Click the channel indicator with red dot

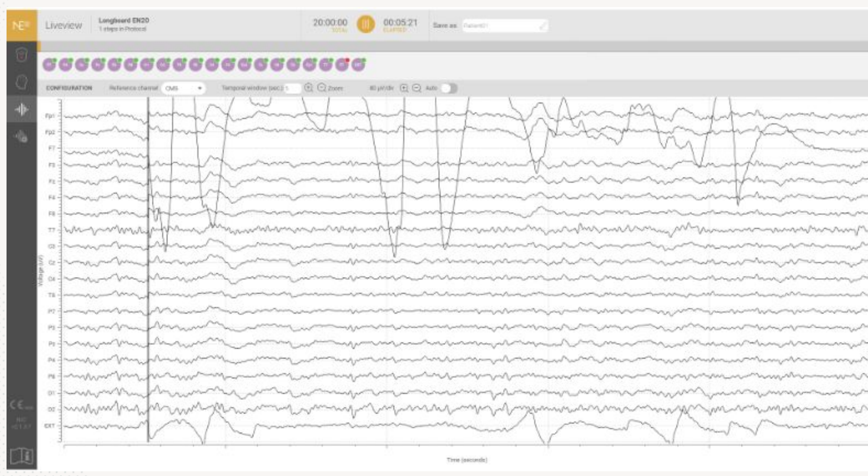tap(342, 64)
